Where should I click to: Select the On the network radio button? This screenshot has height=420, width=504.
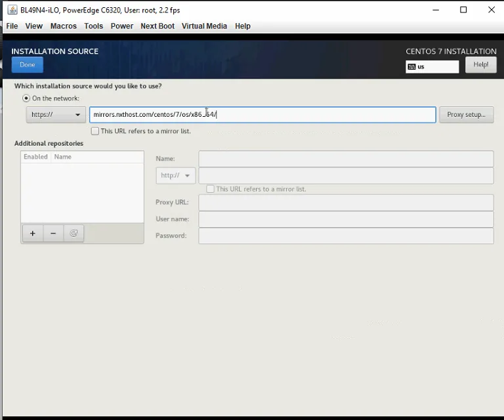click(x=26, y=98)
